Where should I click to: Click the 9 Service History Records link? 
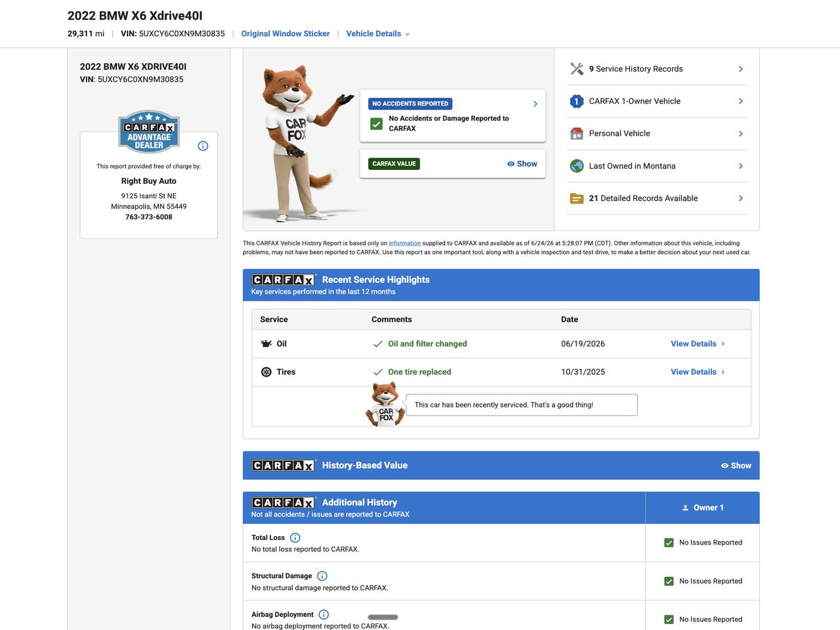point(636,69)
